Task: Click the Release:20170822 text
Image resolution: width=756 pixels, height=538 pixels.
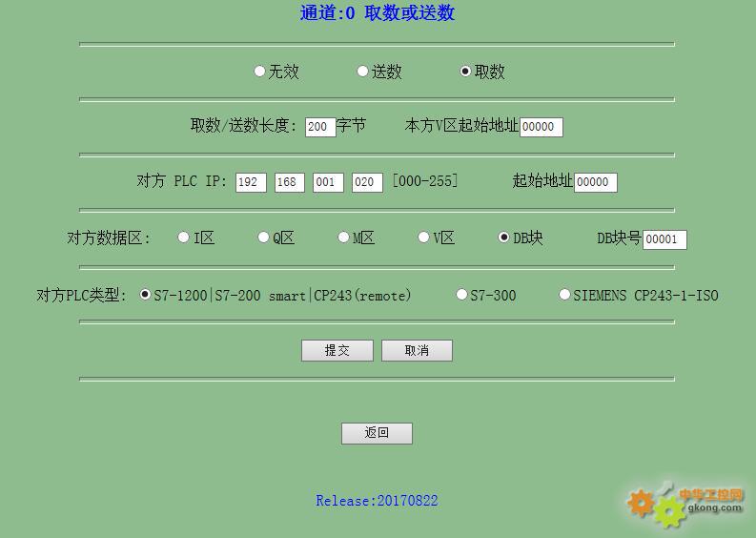Action: click(x=377, y=501)
